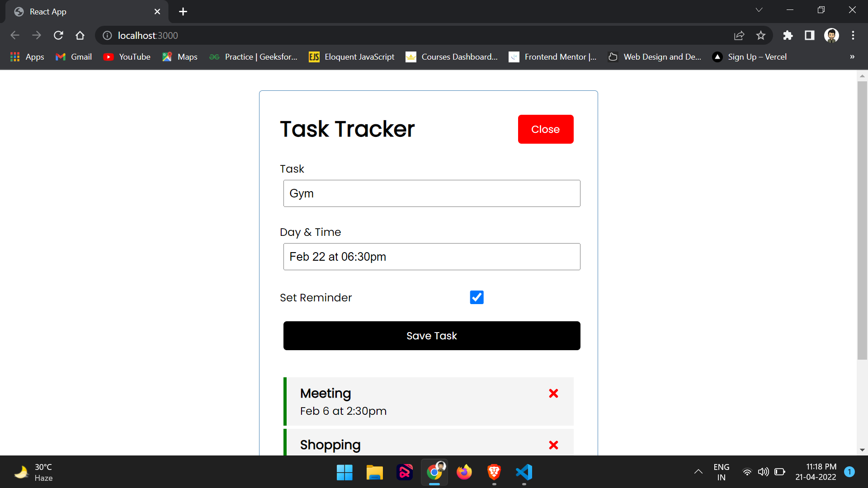Viewport: 868px width, 488px height.
Task: Click the Day & Time input field
Action: click(x=432, y=257)
